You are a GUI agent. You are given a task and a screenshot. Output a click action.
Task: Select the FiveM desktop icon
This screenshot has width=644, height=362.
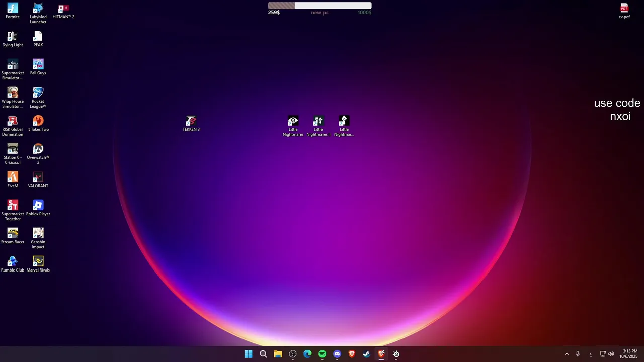click(x=13, y=180)
